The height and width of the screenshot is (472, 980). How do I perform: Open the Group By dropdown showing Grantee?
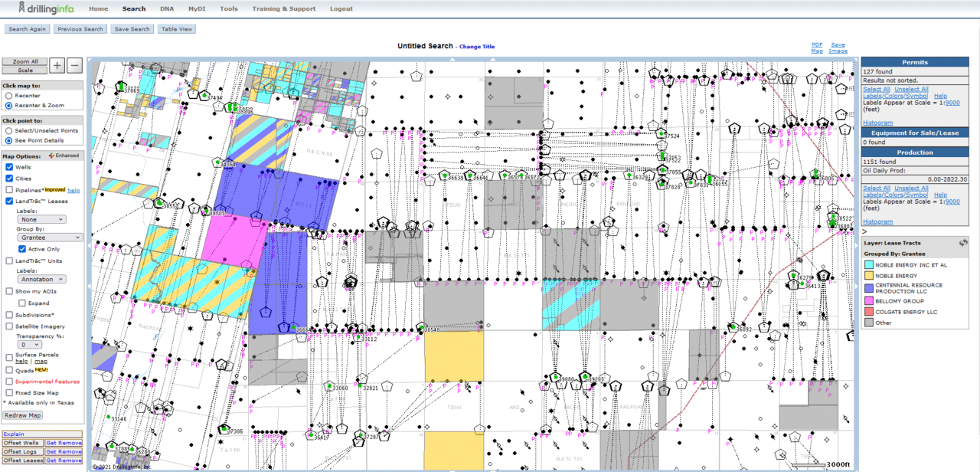pyautogui.click(x=48, y=236)
